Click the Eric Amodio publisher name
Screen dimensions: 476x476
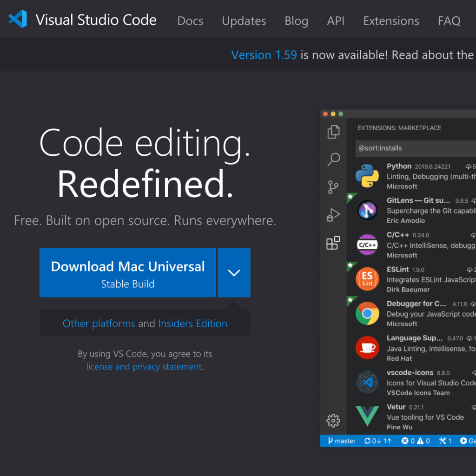tap(405, 221)
